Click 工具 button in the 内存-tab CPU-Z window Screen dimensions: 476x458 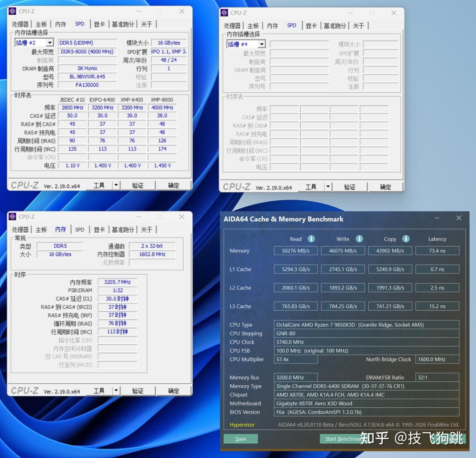click(x=99, y=390)
